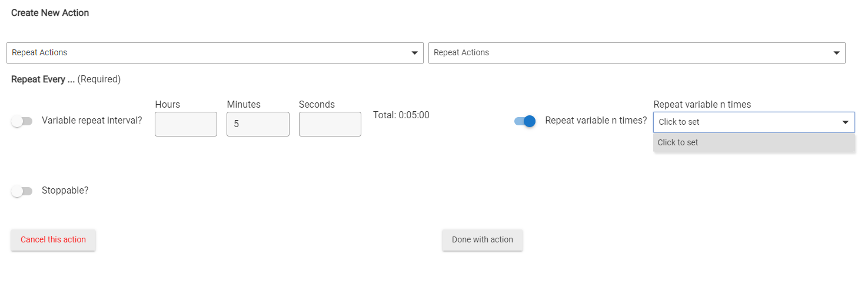
Task: Click into the Minutes field showing 5
Action: [258, 124]
